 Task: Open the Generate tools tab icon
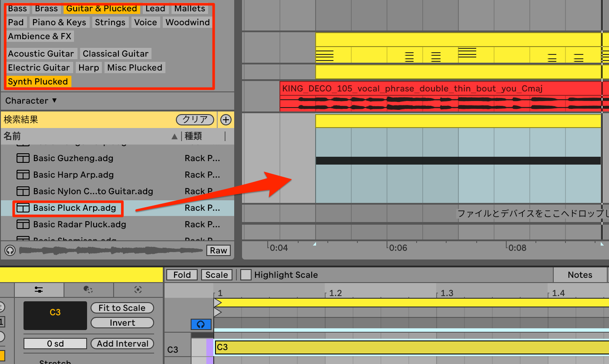point(138,290)
